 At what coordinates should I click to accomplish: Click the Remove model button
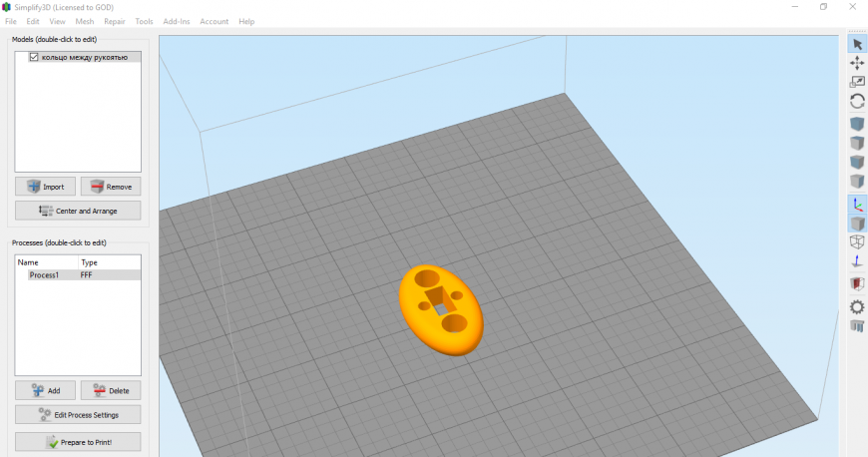coord(111,187)
